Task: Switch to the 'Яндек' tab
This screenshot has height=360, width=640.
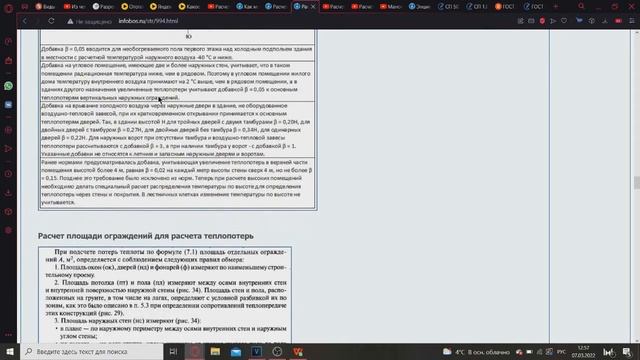Action: (x=160, y=7)
